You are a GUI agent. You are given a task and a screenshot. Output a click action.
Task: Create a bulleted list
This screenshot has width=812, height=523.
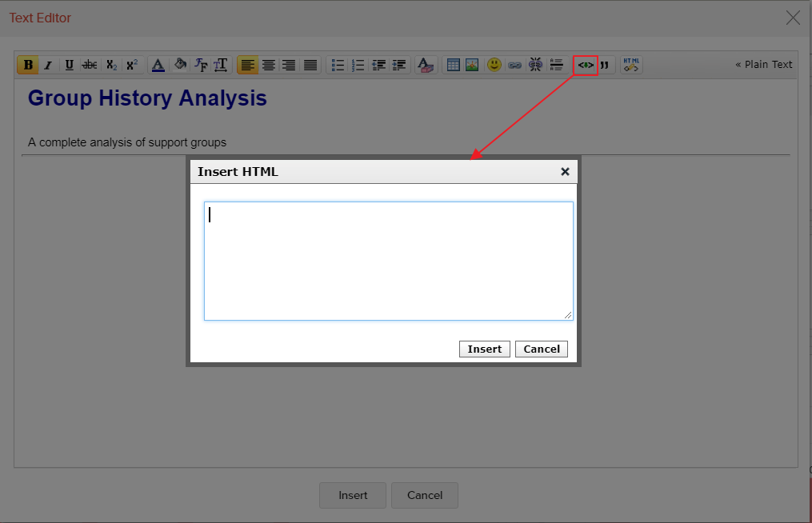click(338, 65)
